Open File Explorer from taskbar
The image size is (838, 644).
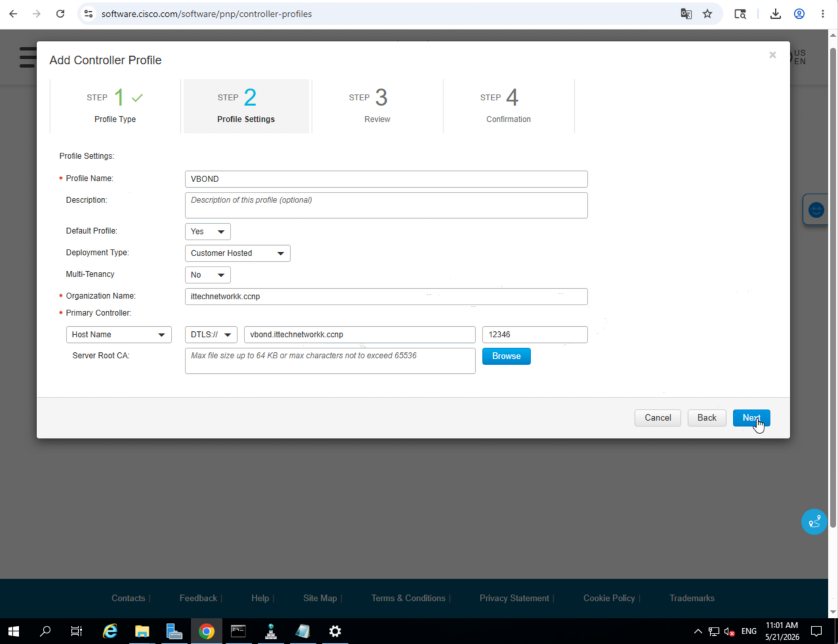coord(142,631)
